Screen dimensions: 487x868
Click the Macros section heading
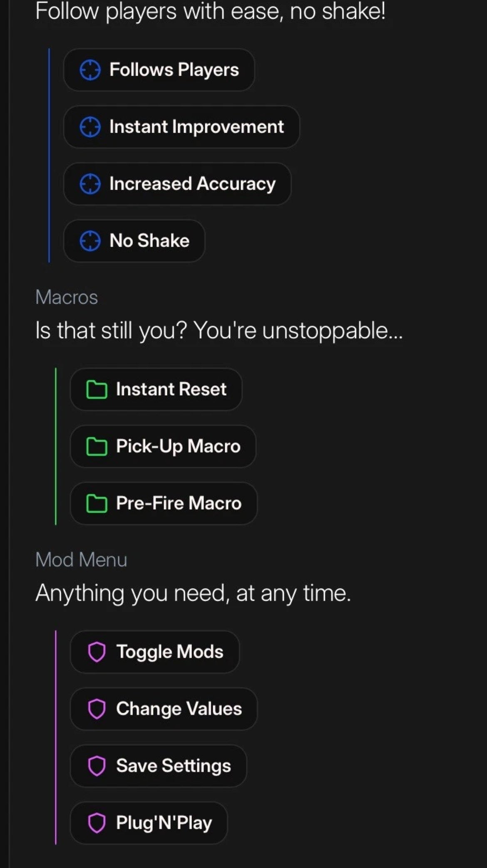coord(67,297)
